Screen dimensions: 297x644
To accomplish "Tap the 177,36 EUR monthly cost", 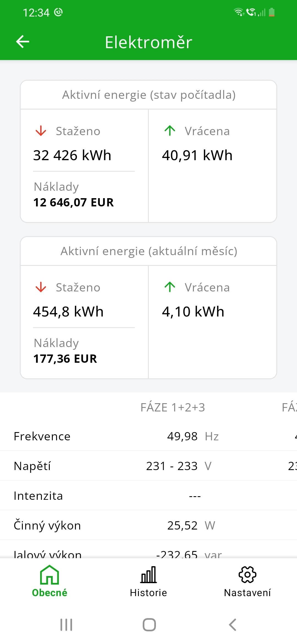I will (65, 359).
